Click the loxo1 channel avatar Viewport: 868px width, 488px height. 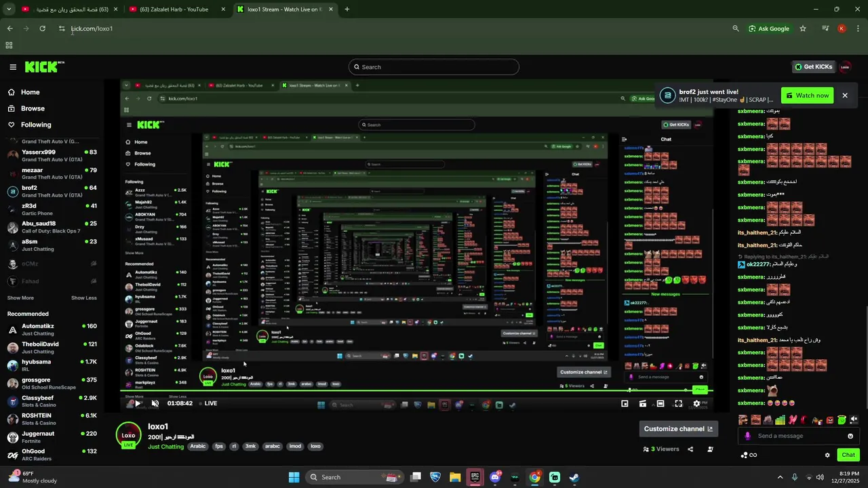128,436
